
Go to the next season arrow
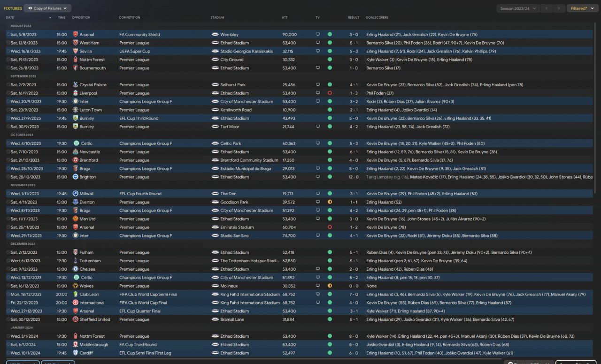pyautogui.click(x=558, y=8)
